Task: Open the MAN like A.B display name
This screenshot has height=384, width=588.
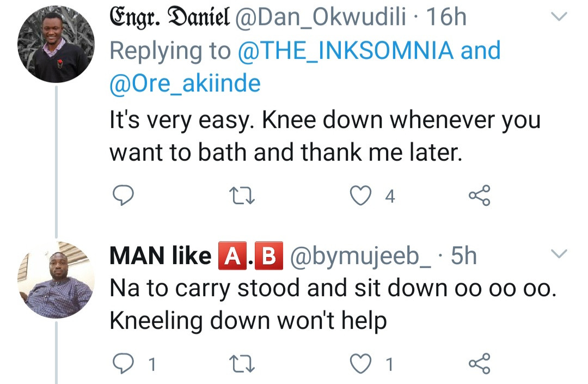Action: coord(196,255)
